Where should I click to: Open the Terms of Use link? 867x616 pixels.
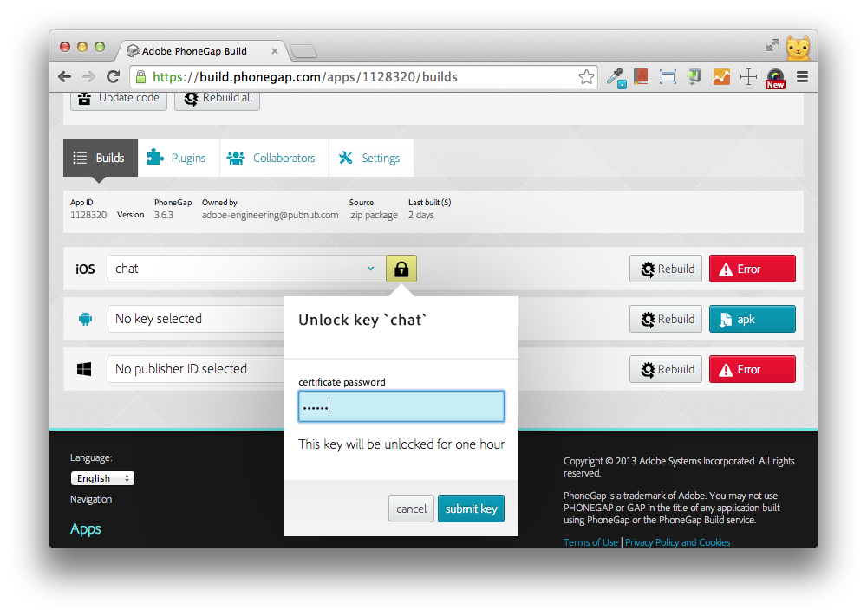pos(590,542)
